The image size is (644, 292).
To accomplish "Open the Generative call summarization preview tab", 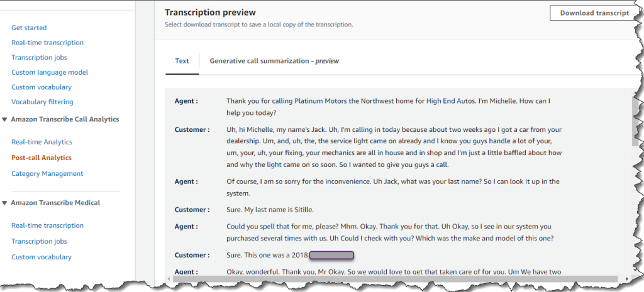I will click(x=274, y=62).
